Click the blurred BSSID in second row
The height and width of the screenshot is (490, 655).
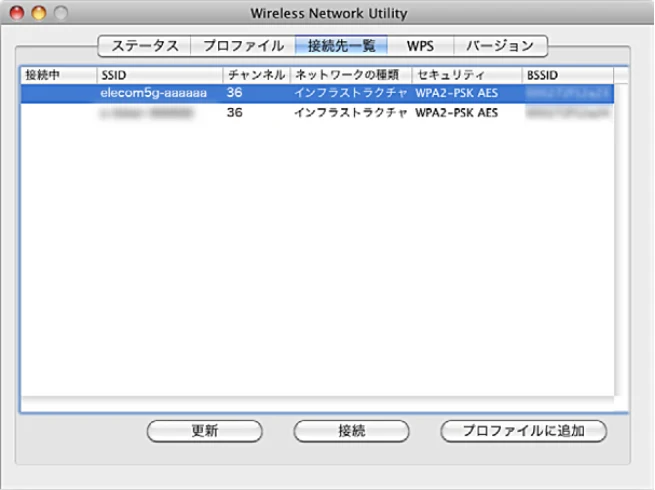[567, 113]
